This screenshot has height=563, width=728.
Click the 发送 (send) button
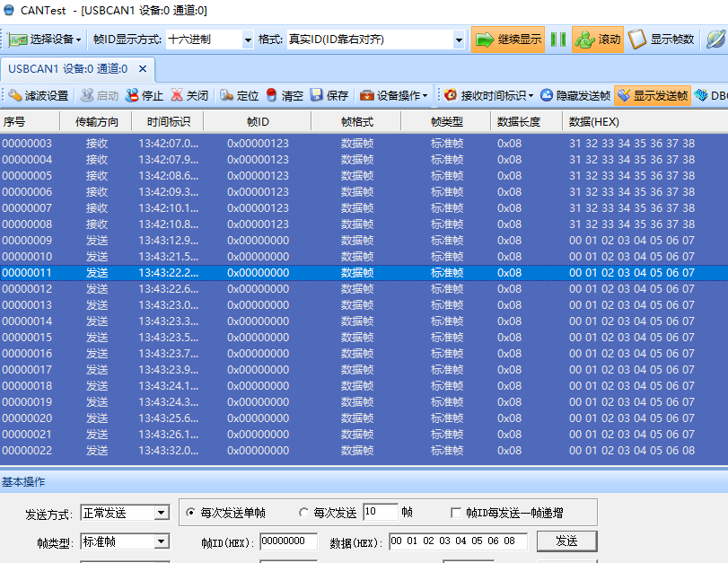coord(566,541)
